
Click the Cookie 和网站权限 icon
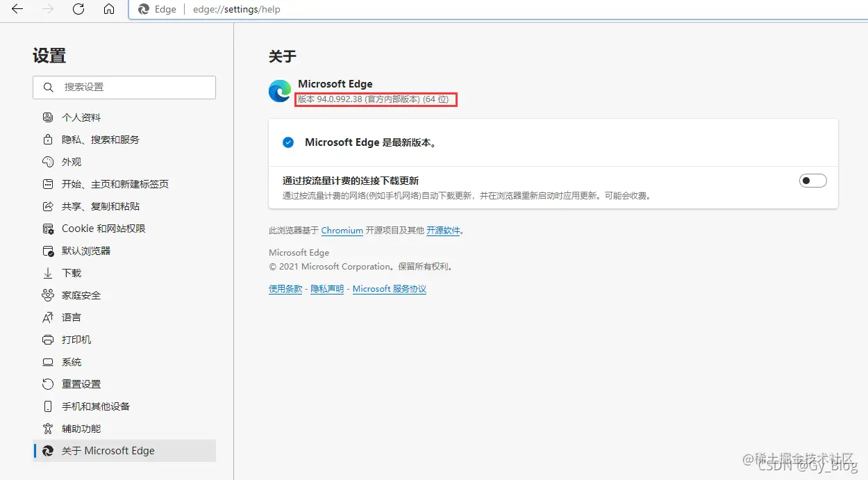point(48,229)
